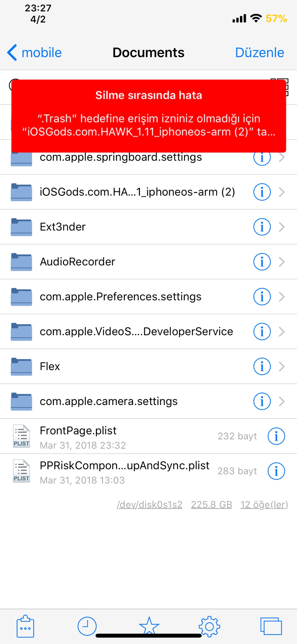This screenshot has height=644, width=297.
Task: Open recent history clock icon
Action: [87, 626]
